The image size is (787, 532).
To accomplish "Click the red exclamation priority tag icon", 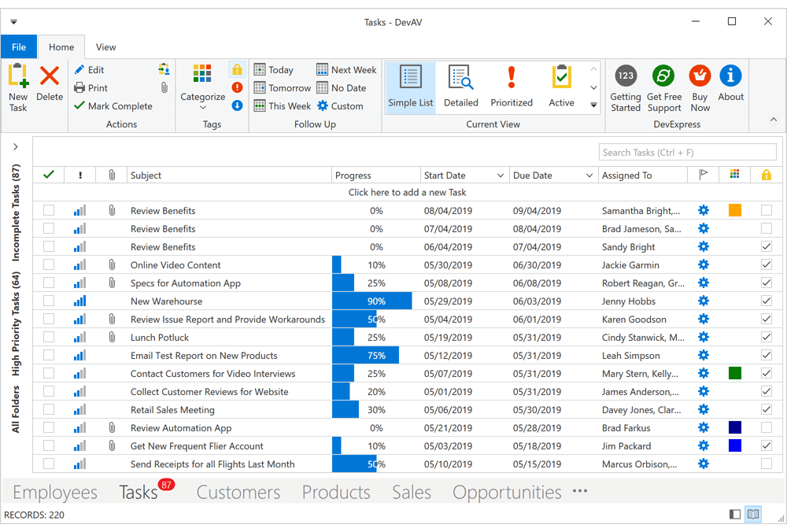I will (x=237, y=87).
